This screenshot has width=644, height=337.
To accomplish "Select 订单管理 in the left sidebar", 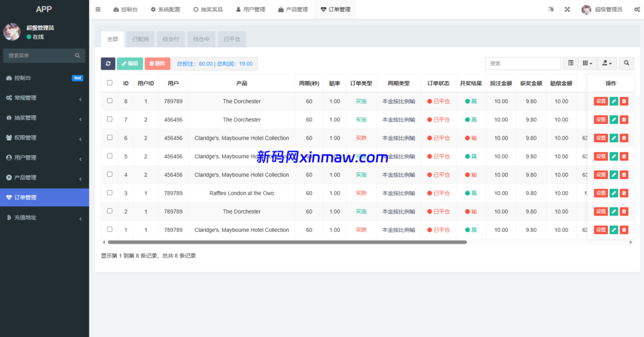I will 45,197.
